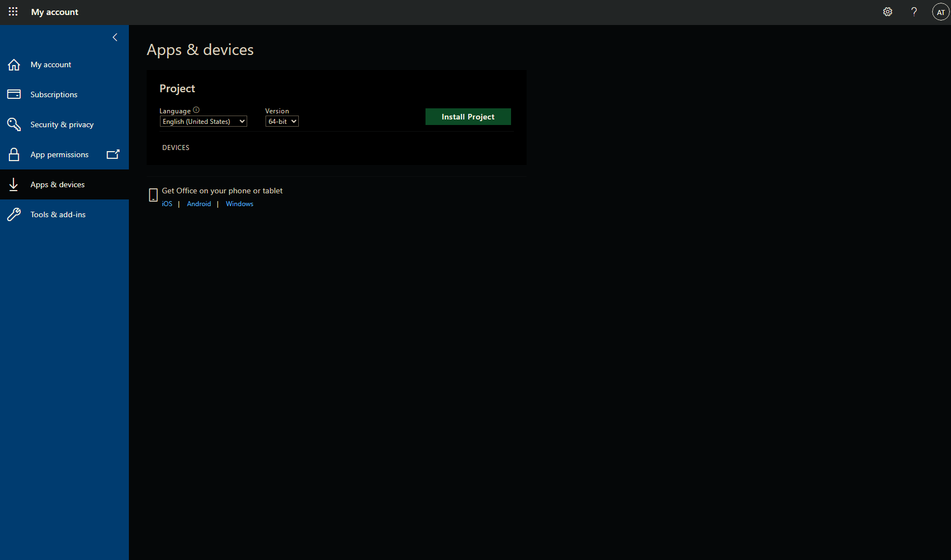Open the Language dropdown
951x560 pixels.
[x=203, y=122]
